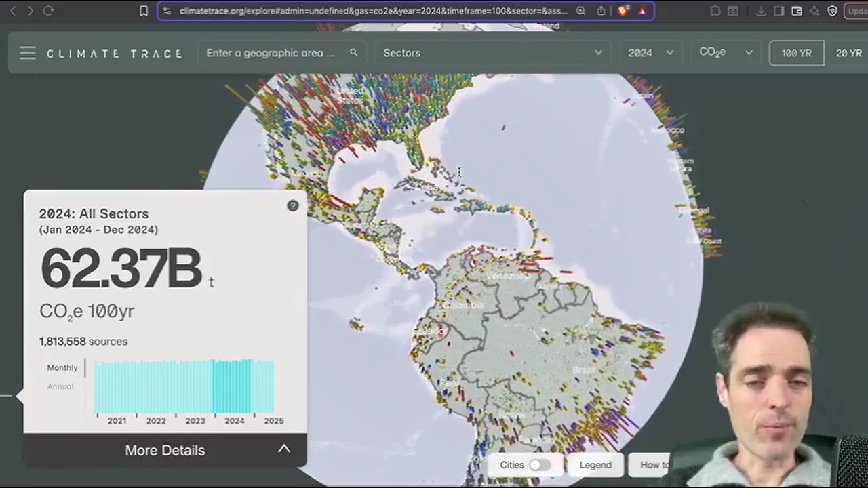Screen dimensions: 868x488
Task: Go forward with the browser forward arrow
Action: (30, 11)
